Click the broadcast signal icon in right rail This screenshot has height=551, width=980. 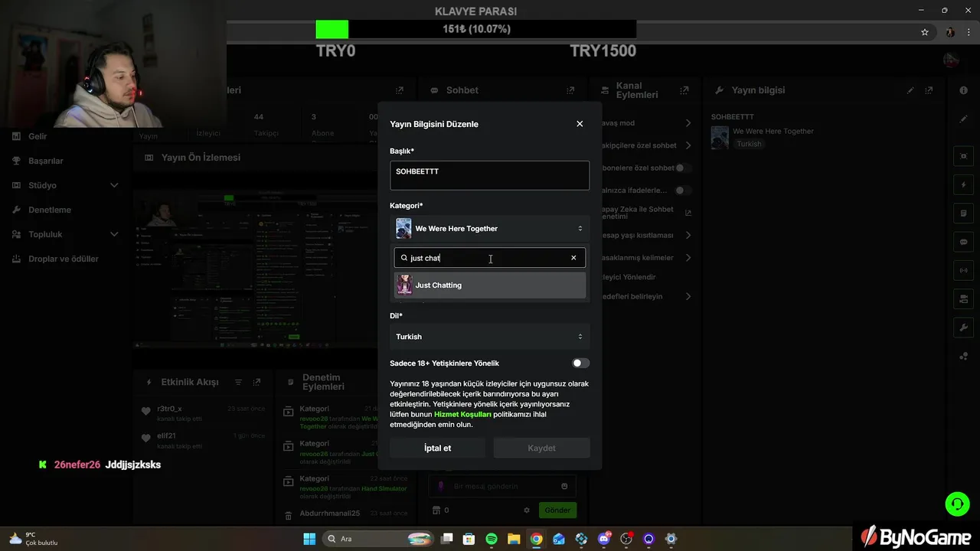[963, 270]
